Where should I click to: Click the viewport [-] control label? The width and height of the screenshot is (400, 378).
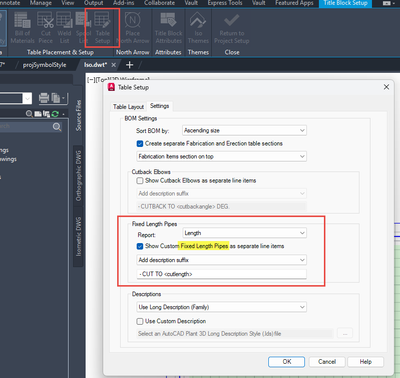point(91,80)
